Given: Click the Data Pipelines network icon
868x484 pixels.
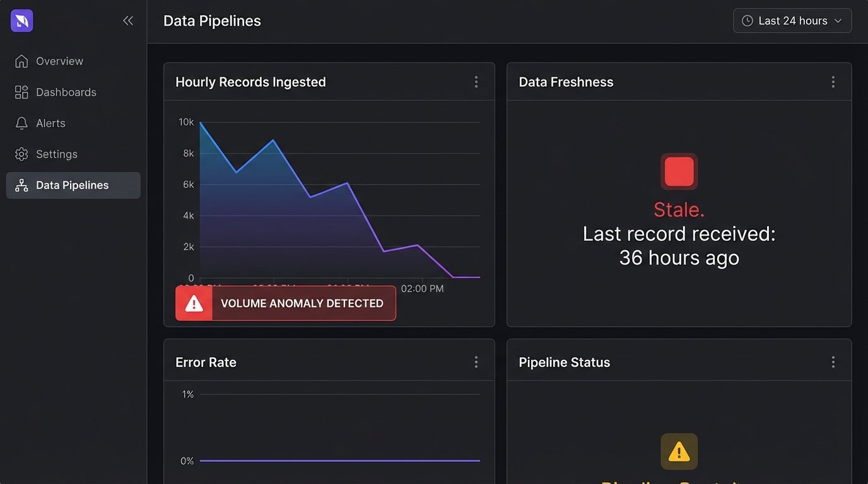Looking at the screenshot, I should click(x=21, y=185).
